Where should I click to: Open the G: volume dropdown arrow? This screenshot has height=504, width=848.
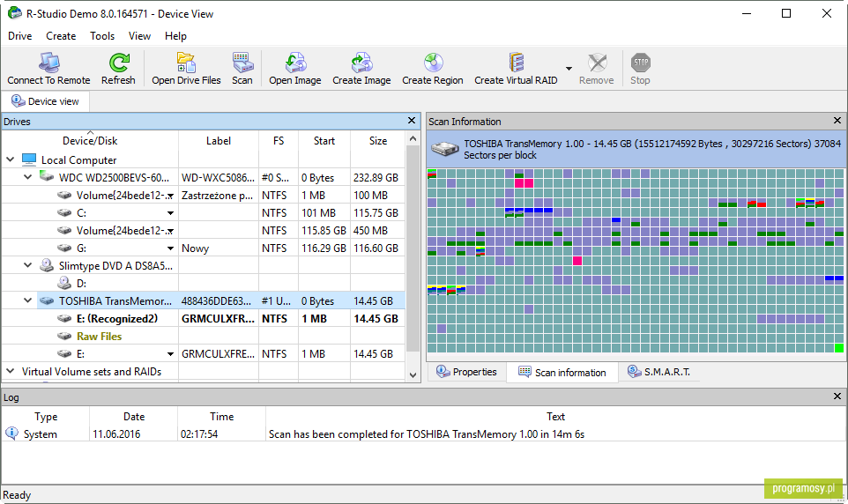tap(170, 248)
